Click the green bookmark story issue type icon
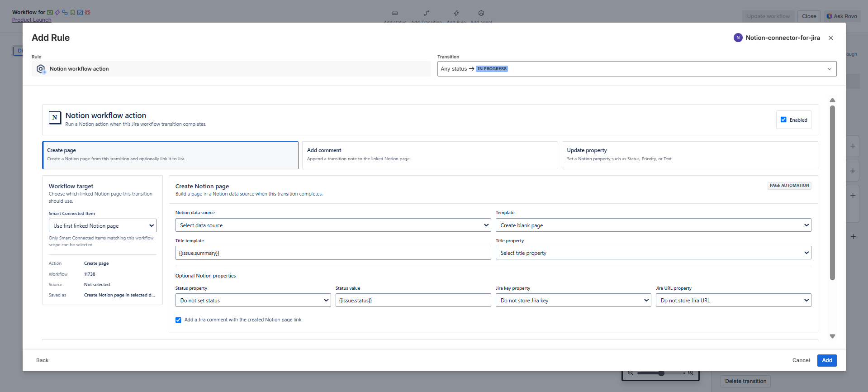The width and height of the screenshot is (868, 392). click(x=72, y=12)
